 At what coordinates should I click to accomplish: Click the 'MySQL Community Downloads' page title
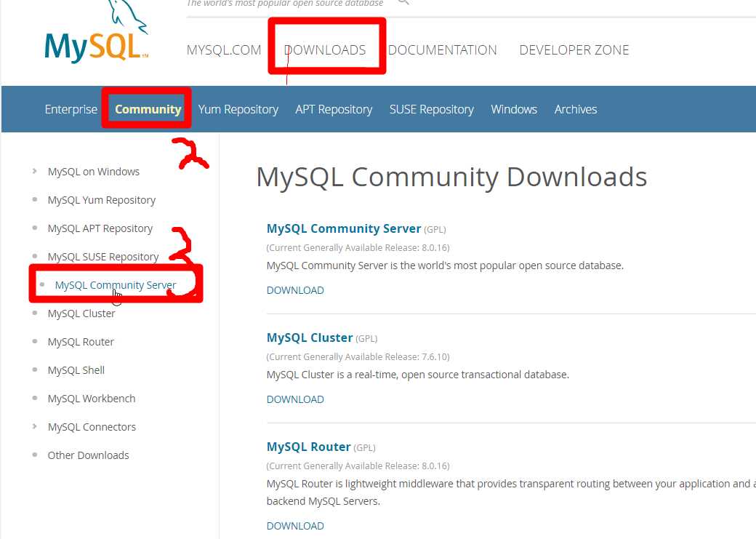click(x=451, y=177)
